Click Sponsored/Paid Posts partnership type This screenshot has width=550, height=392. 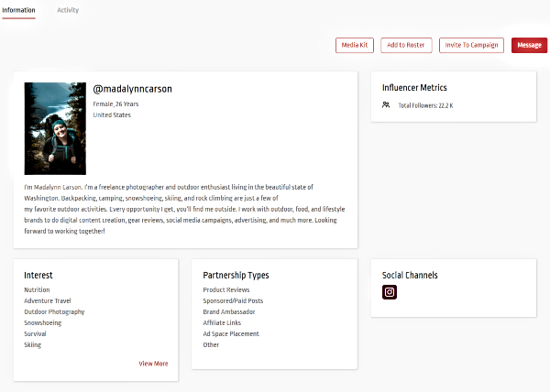233,300
